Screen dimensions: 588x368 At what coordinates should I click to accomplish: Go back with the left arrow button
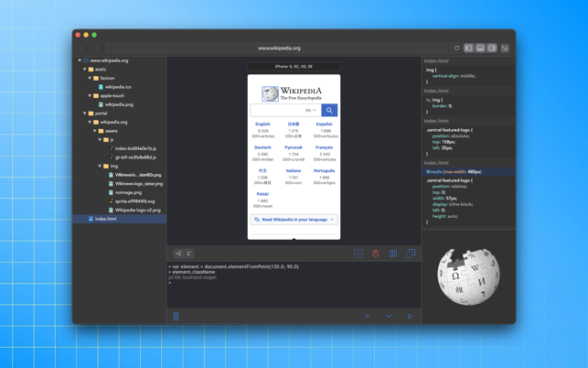pyautogui.click(x=81, y=49)
